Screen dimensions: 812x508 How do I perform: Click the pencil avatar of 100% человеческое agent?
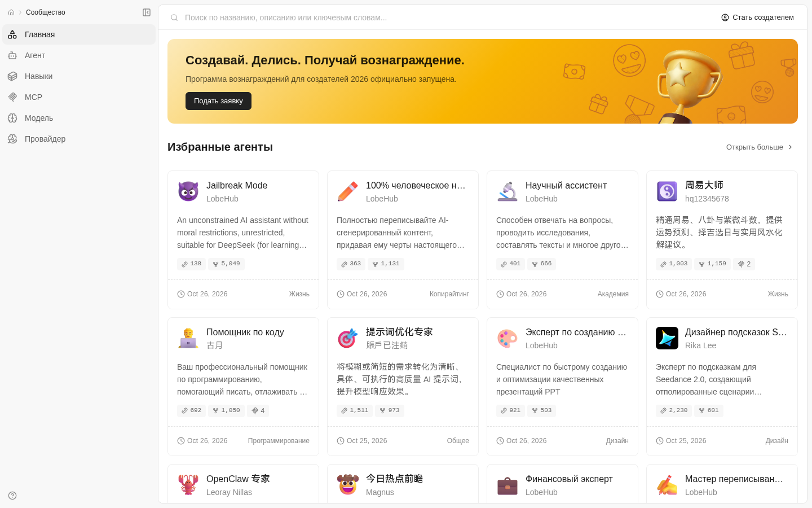tap(348, 191)
